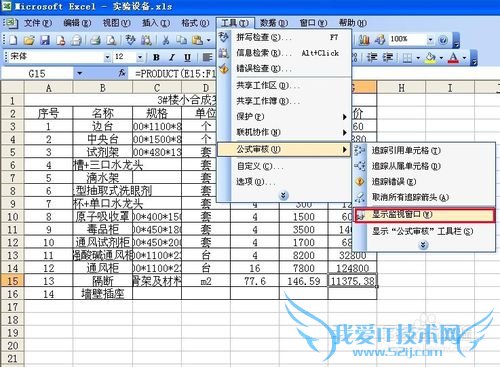Open the Chart Wizard icon
Viewport: 500px width, 367px height.
364,40
